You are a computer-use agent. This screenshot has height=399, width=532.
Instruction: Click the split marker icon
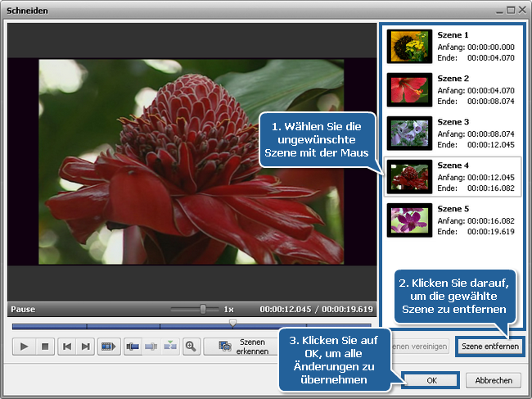[132, 347]
